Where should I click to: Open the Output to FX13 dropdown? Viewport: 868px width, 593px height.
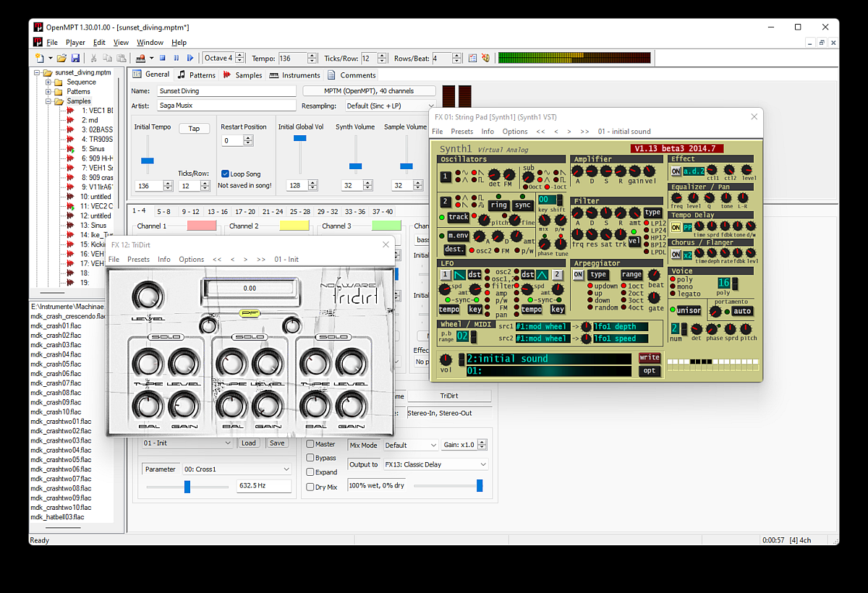coord(435,464)
